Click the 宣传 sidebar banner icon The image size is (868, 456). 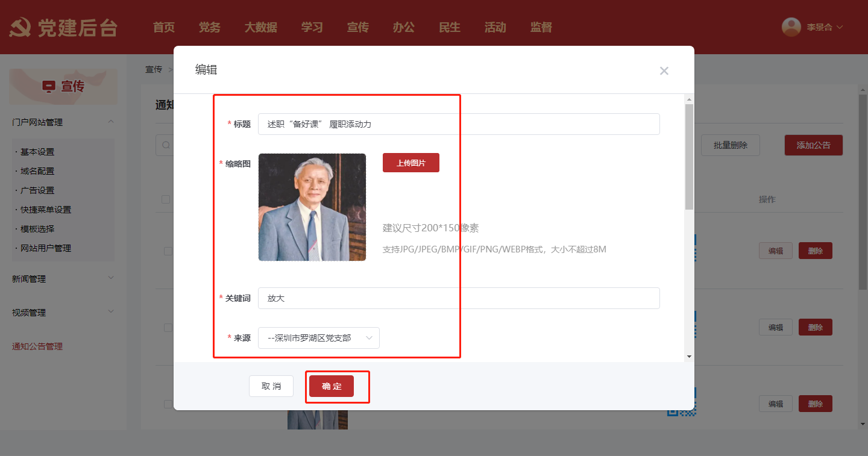coord(48,87)
